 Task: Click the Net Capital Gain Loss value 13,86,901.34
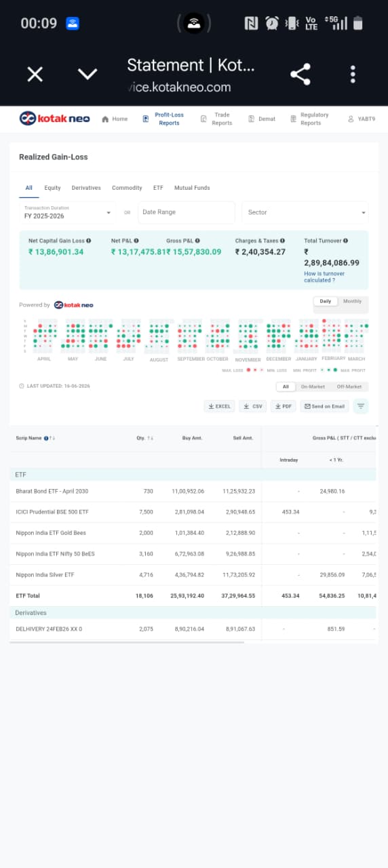[x=56, y=252]
